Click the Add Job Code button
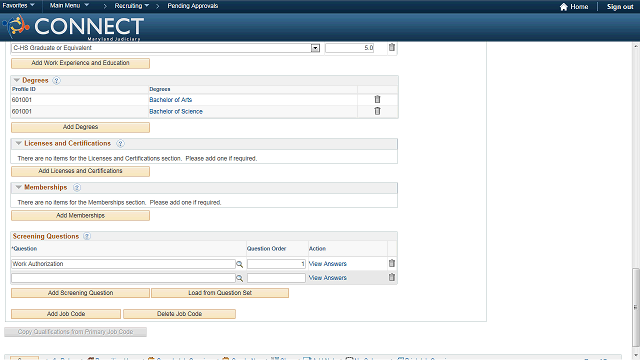Screen dimensions: 640x360 click(66, 314)
